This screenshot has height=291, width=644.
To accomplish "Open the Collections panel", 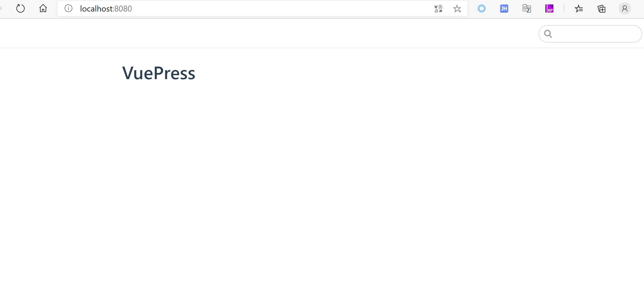I will [x=601, y=9].
